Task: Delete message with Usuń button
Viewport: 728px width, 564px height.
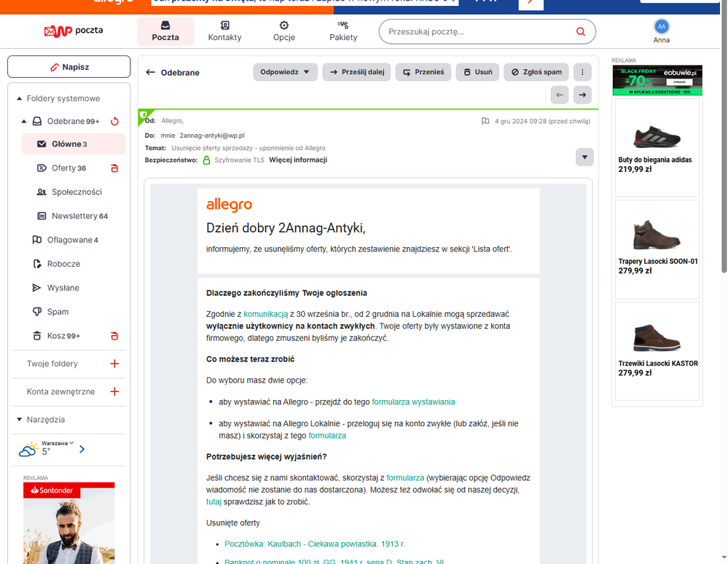Action: (x=477, y=72)
